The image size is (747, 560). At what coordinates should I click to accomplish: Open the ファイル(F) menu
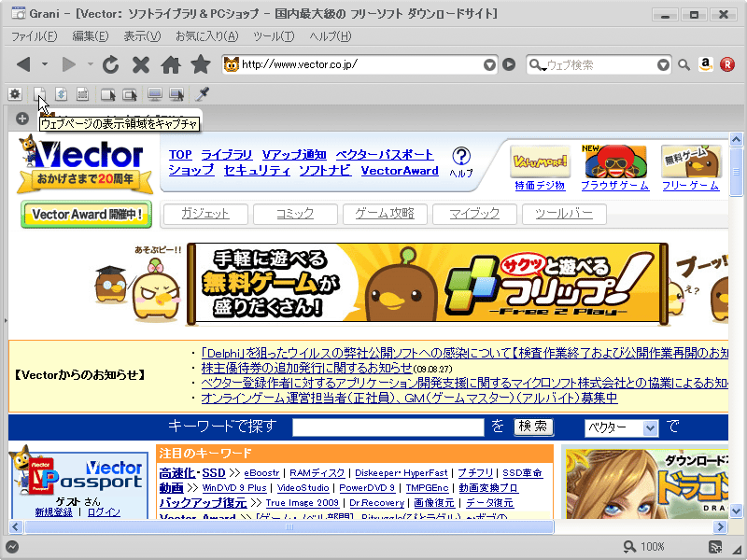(x=34, y=36)
